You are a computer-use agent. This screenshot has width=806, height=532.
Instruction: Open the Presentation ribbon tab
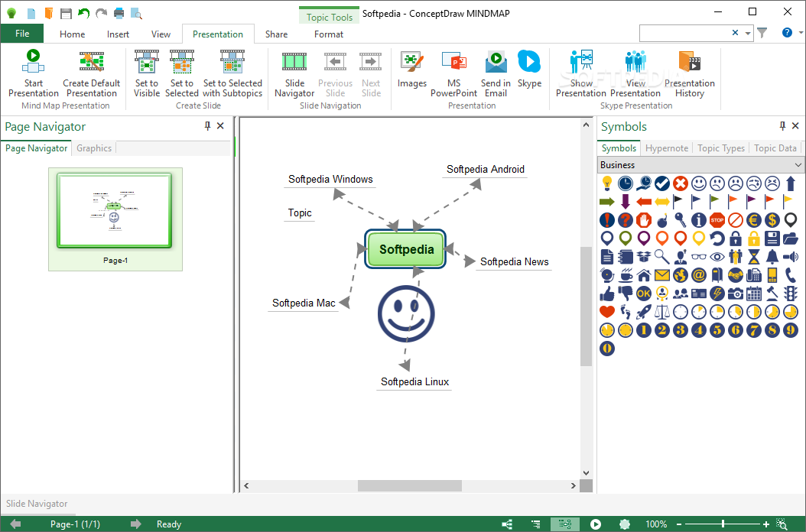tap(218, 34)
